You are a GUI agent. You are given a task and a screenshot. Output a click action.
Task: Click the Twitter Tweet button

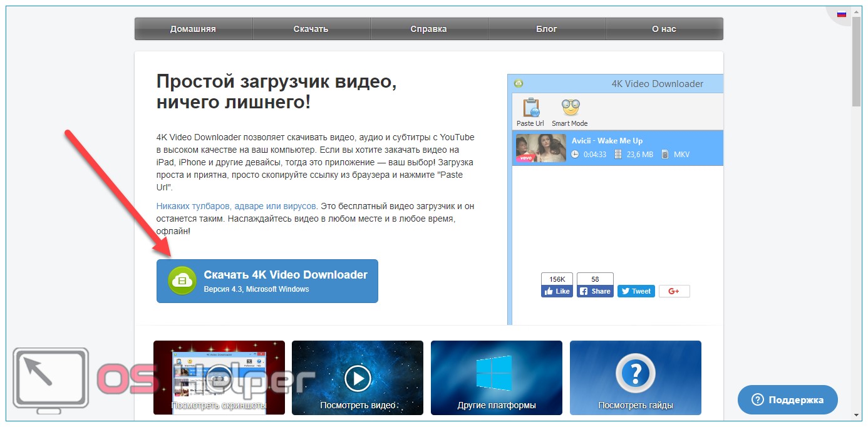click(636, 291)
